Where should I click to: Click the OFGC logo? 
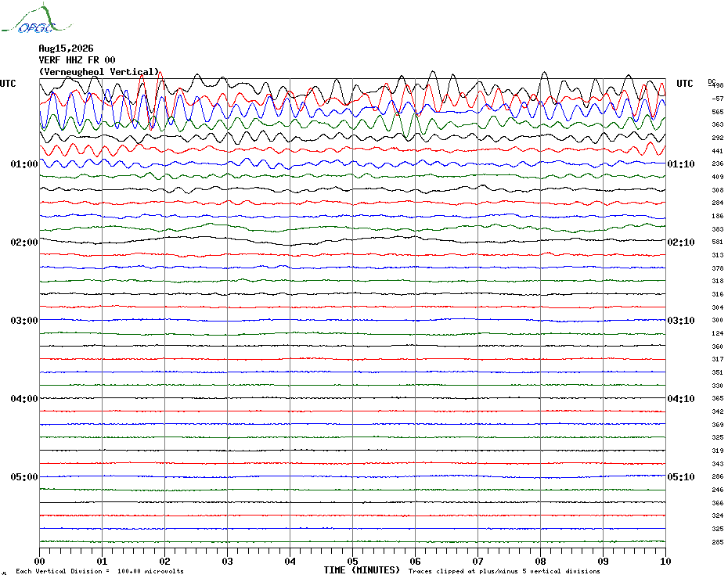point(37,20)
